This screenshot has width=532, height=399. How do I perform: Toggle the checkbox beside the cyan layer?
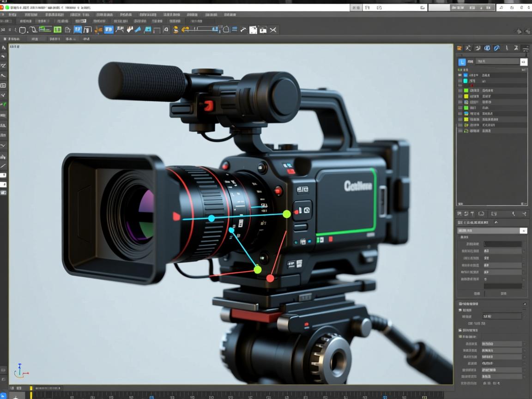[x=460, y=81]
